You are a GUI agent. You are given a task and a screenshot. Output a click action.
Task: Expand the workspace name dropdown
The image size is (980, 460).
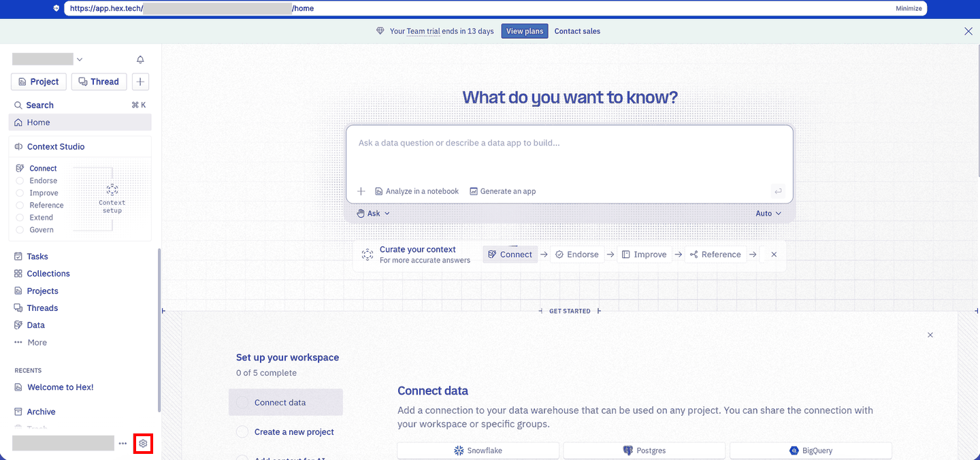(x=80, y=60)
